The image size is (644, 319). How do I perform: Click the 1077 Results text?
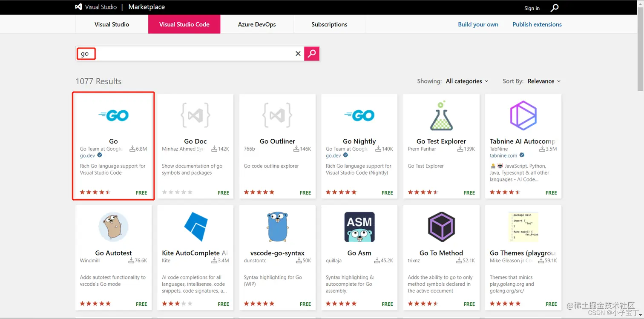point(98,81)
